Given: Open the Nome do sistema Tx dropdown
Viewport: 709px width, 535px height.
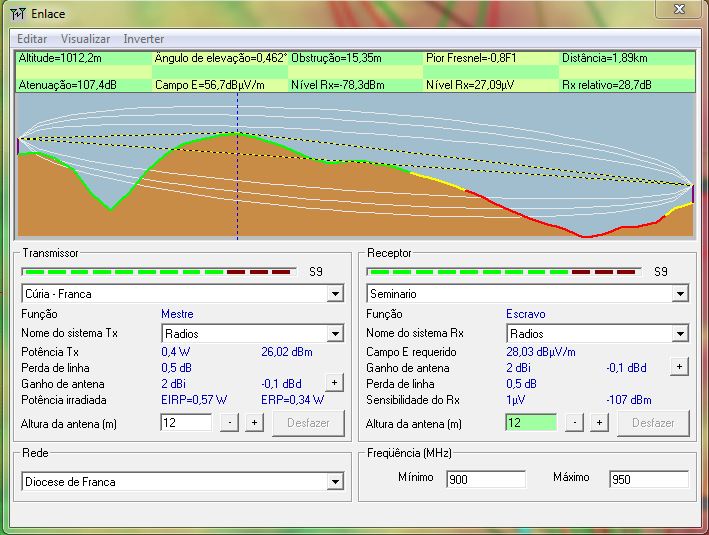Looking at the screenshot, I should 335,334.
